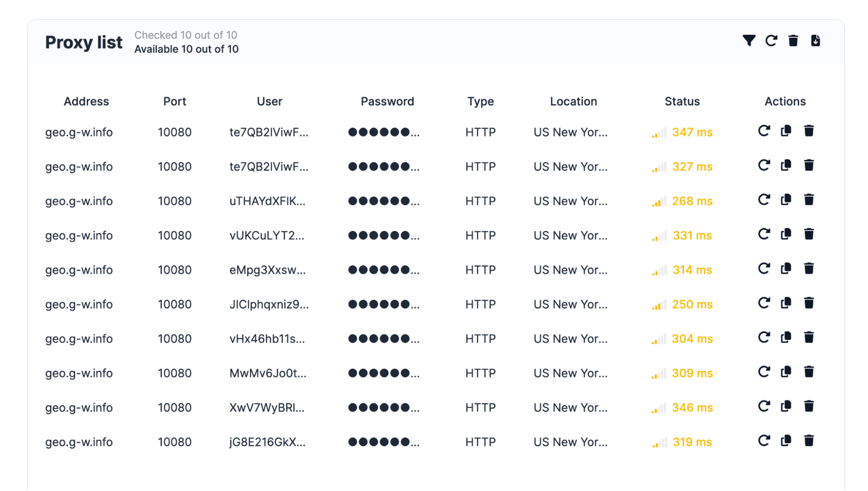868x491 pixels.
Task: Copy the uTHAYdXFlK proxy row
Action: coord(786,200)
